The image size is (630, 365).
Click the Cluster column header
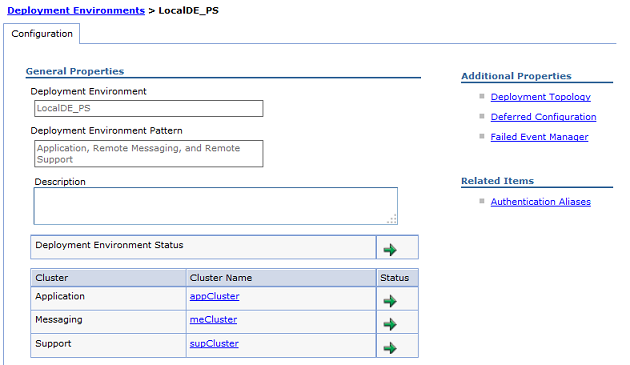pyautogui.click(x=108, y=278)
